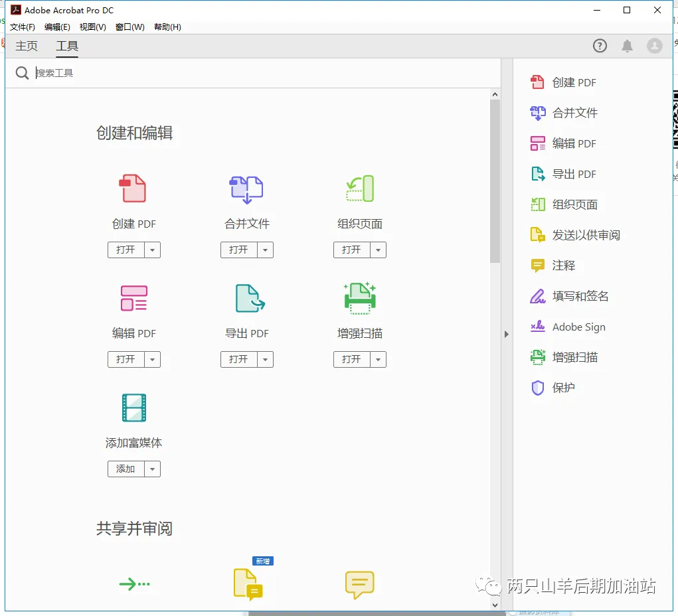The image size is (678, 616).
Task: Click the Edit PDF (编辑 PDF) large icon
Action: (133, 298)
